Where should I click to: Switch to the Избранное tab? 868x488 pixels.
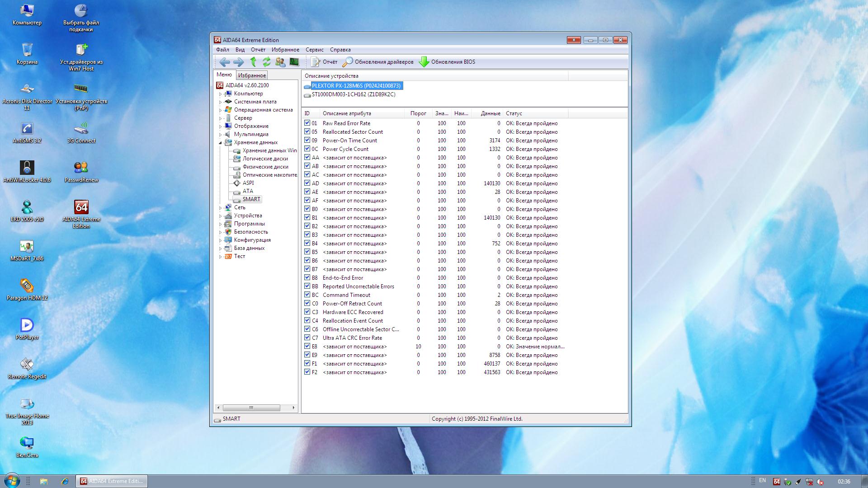click(252, 75)
